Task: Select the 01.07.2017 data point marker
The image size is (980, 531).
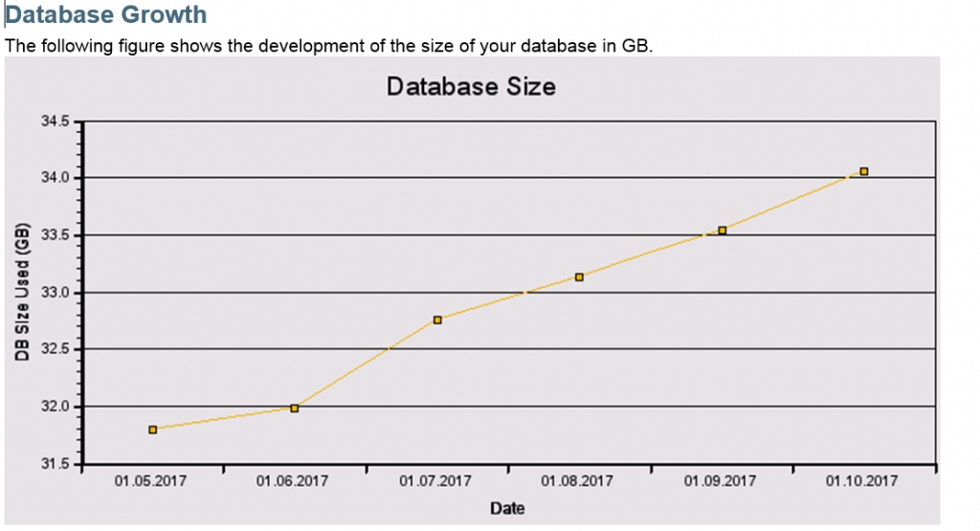Action: point(437,320)
